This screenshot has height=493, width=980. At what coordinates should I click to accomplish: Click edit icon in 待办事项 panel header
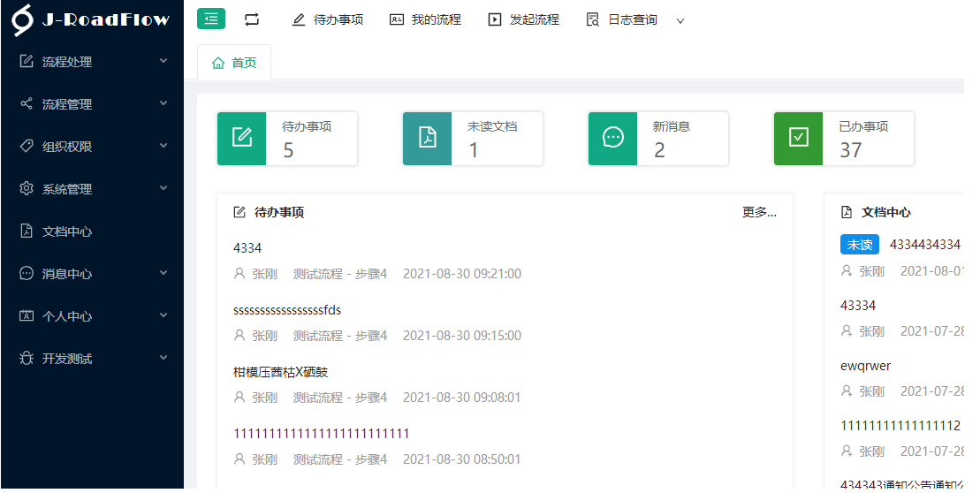[x=239, y=212]
